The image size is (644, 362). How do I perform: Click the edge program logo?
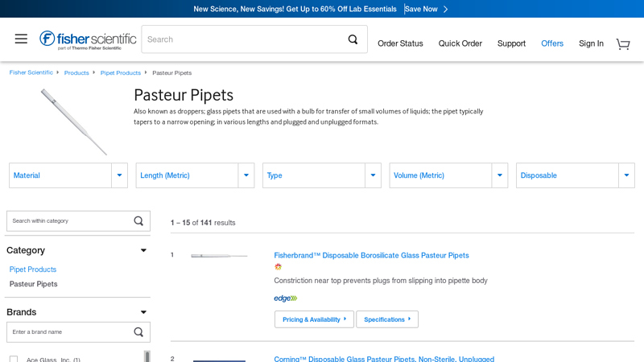click(x=286, y=298)
